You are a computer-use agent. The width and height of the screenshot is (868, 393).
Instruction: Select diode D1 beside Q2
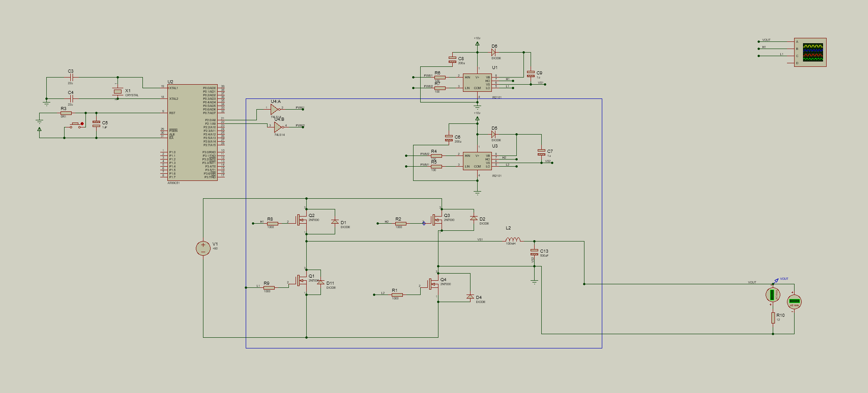pos(335,222)
